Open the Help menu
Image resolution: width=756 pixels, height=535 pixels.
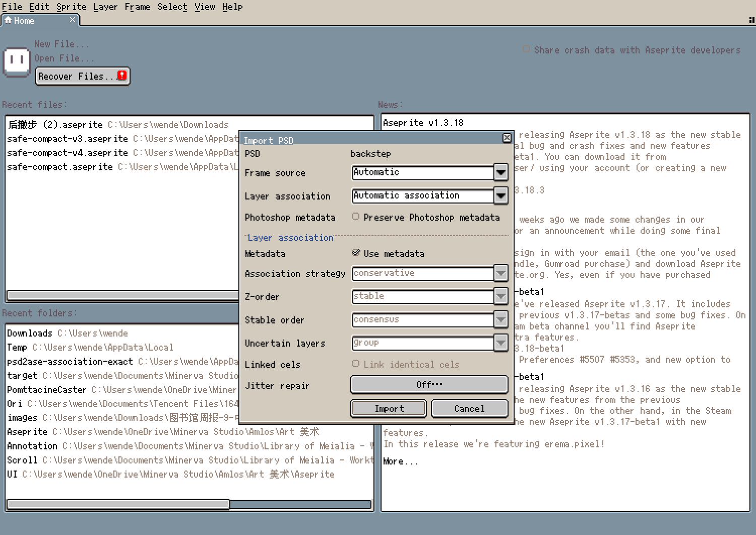coord(232,7)
